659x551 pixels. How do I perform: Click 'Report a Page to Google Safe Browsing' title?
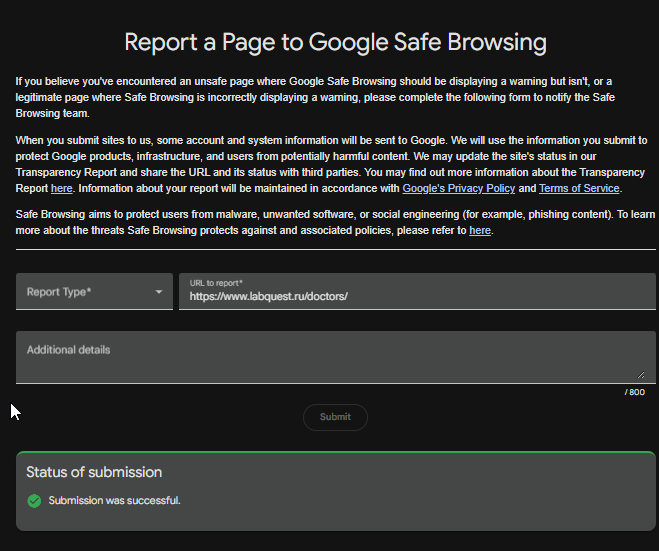click(x=335, y=42)
